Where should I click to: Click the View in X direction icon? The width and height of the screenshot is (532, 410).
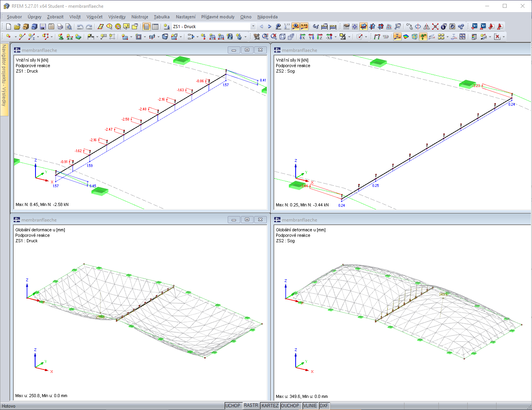[x=303, y=37]
